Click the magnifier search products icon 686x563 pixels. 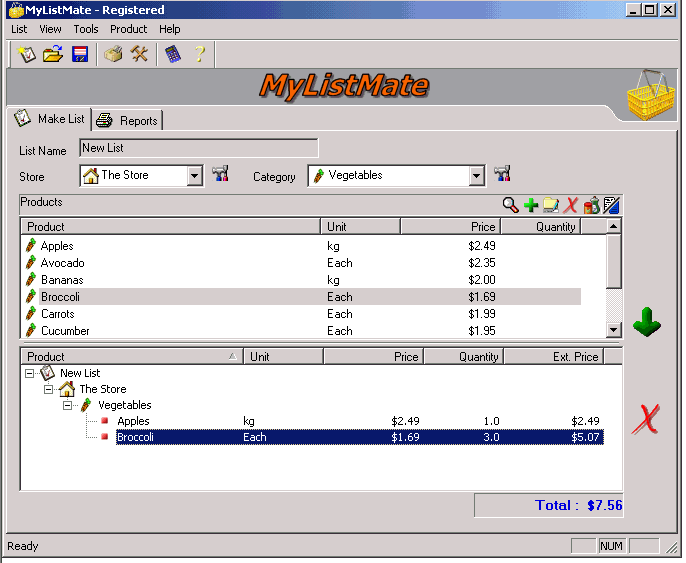510,205
